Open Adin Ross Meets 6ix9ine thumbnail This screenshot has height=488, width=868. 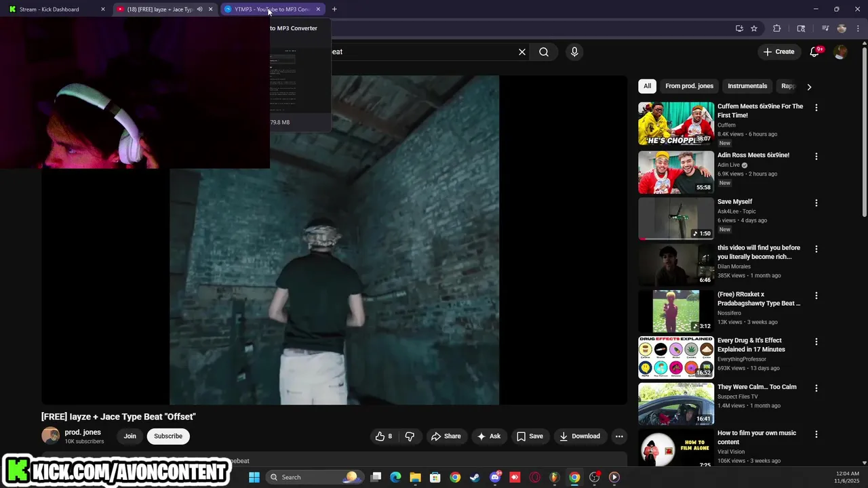(x=676, y=172)
